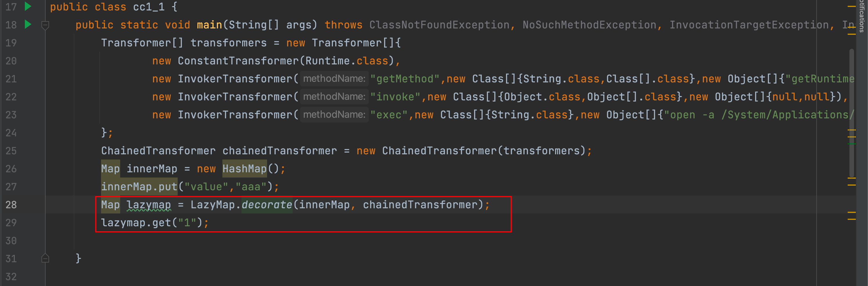Click warning stripe mark beside line 28
This screenshot has width=868, height=286.
[x=852, y=212]
